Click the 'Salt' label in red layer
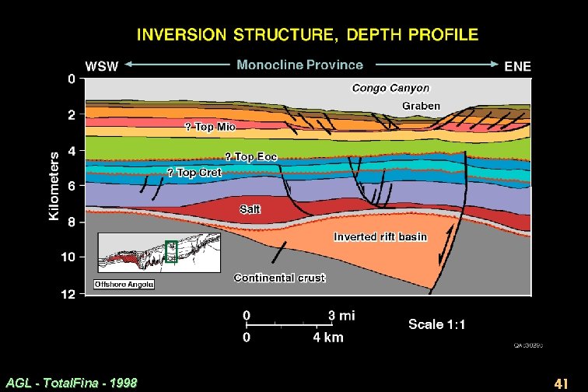The width and height of the screenshot is (588, 392). click(250, 209)
